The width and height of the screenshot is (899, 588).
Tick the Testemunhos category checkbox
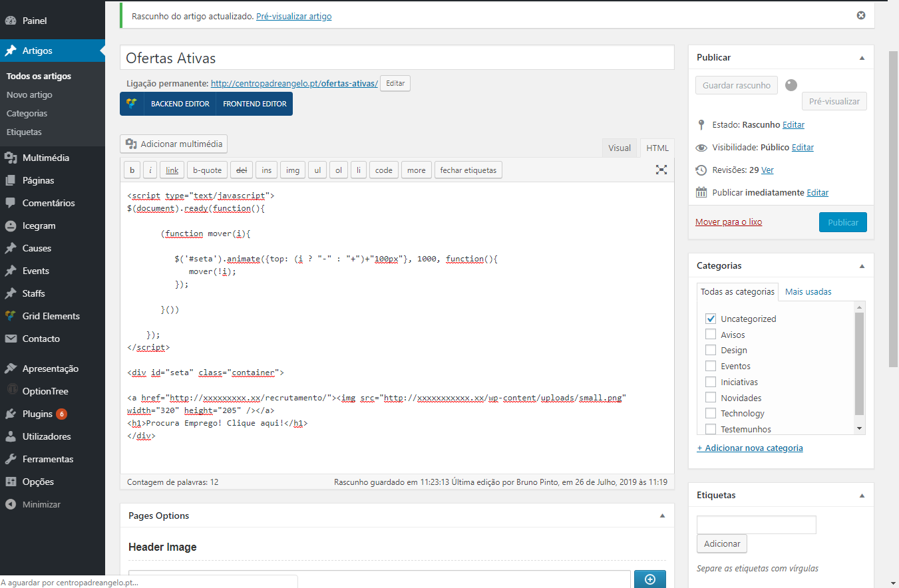point(711,429)
